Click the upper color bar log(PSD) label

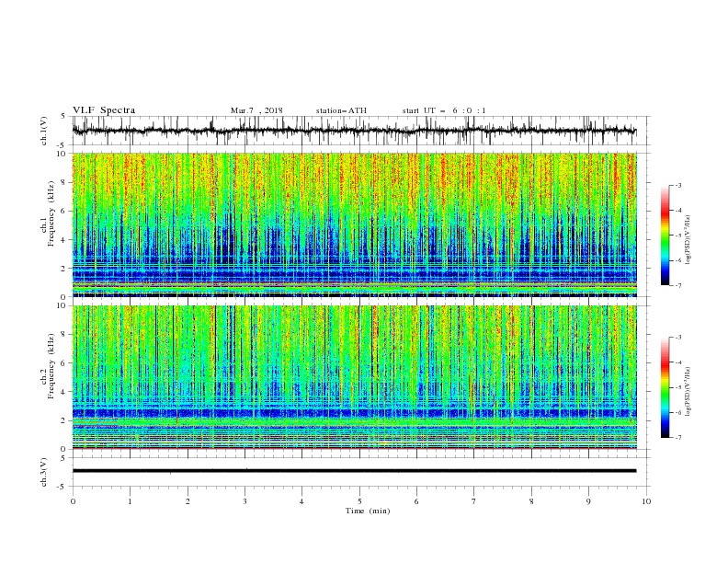click(688, 240)
